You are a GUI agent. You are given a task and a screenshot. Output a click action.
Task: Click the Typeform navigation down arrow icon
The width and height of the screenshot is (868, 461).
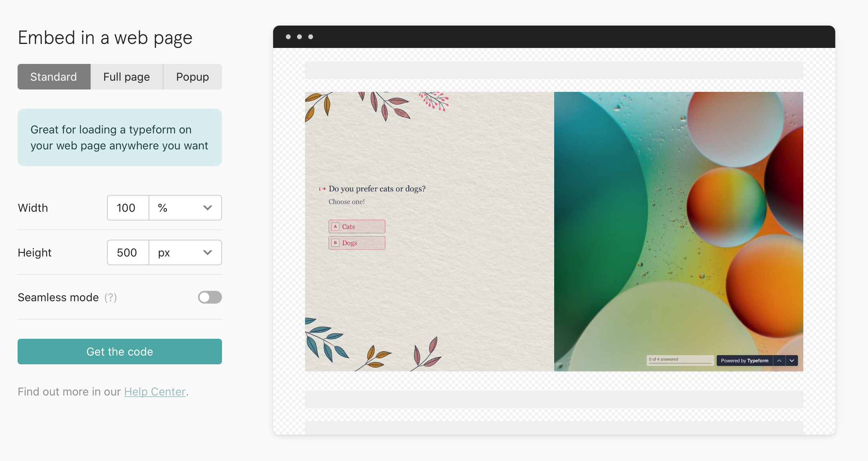(792, 361)
